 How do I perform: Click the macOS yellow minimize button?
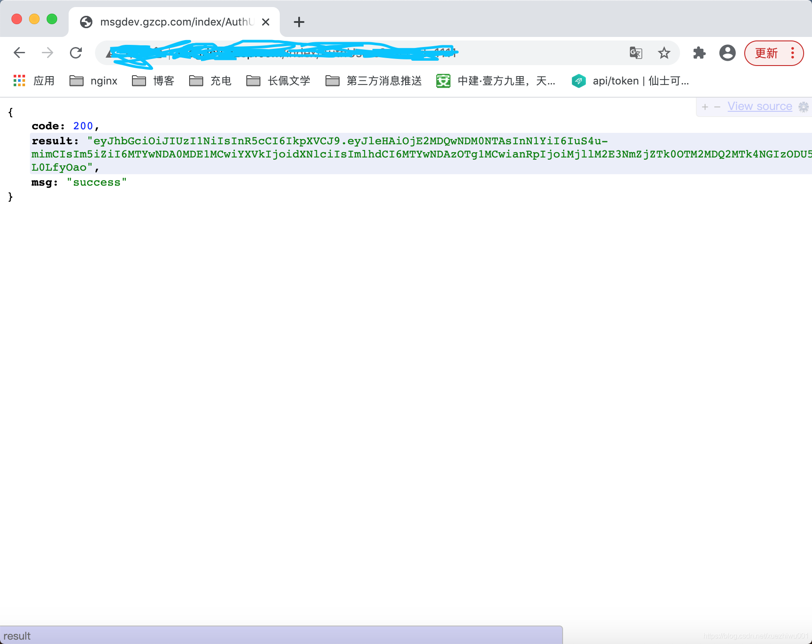coord(34,19)
